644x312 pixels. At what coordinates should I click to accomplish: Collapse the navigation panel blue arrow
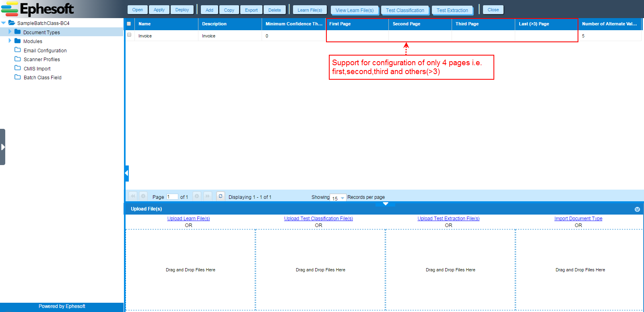[x=126, y=174]
